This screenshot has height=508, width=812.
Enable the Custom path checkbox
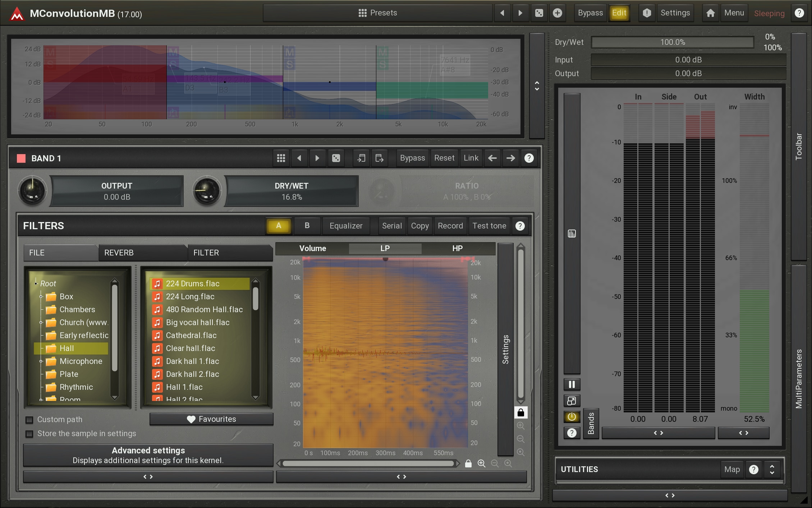(x=29, y=420)
